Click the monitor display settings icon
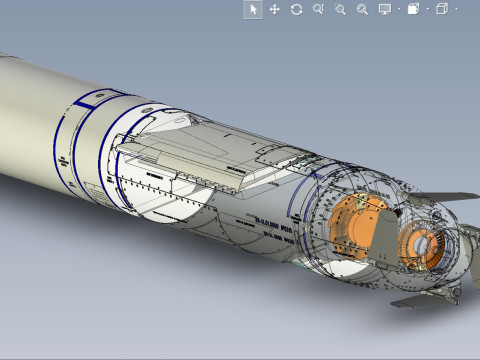Image resolution: width=480 pixels, height=360 pixels. click(385, 9)
